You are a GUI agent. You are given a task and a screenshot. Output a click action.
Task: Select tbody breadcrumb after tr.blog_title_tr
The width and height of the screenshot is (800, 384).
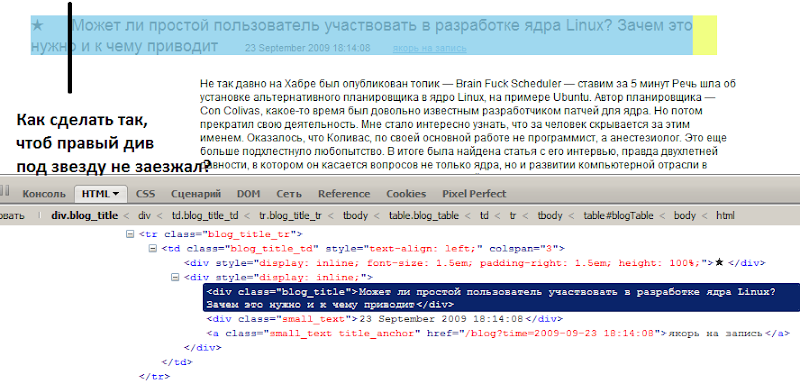pyautogui.click(x=355, y=216)
